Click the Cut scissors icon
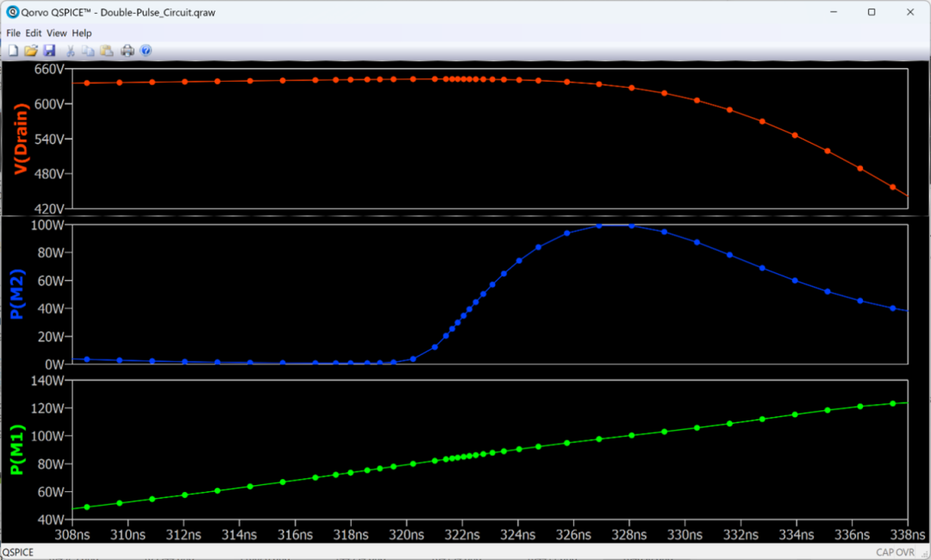This screenshot has height=560, width=931. (x=71, y=51)
